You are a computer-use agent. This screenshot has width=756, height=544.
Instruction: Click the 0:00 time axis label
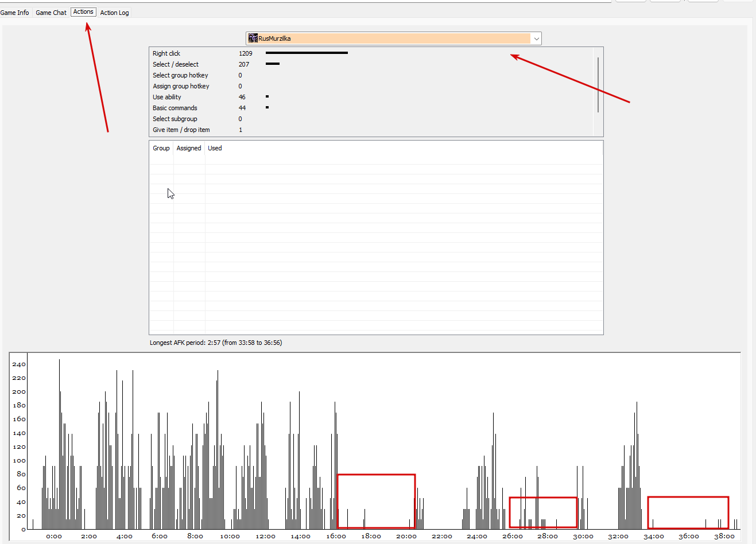[x=54, y=537]
